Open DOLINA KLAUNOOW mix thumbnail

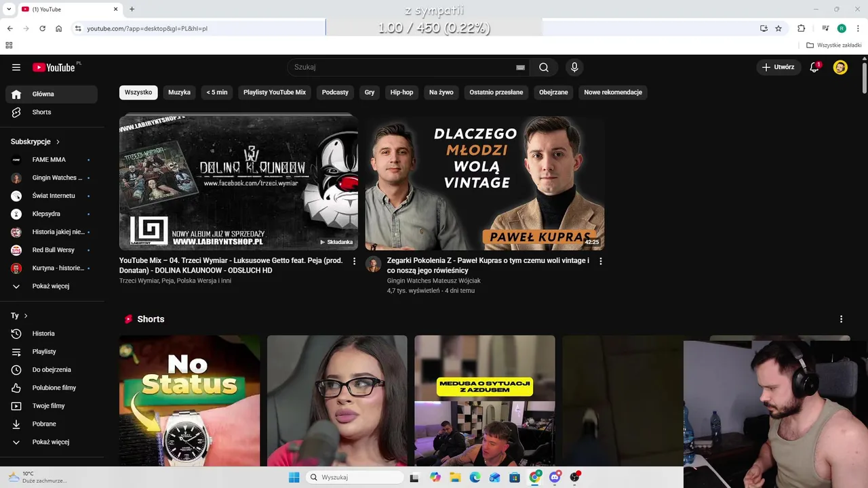coord(239,182)
